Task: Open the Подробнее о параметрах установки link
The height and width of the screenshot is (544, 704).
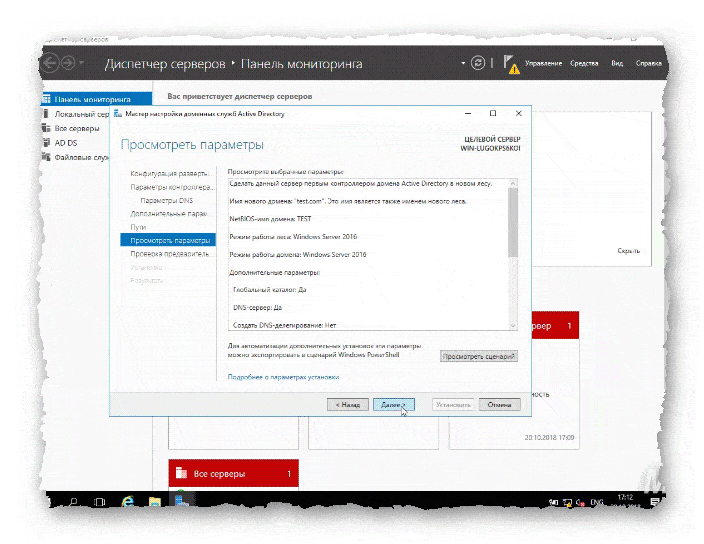Action: pos(283,377)
